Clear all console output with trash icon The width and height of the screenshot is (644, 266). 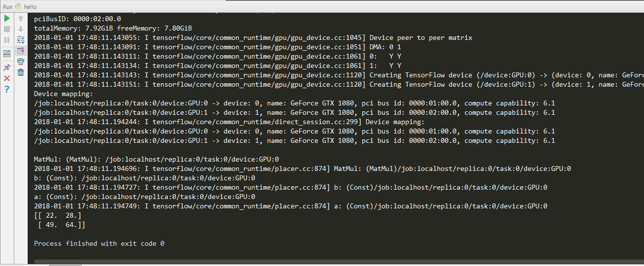[x=21, y=72]
